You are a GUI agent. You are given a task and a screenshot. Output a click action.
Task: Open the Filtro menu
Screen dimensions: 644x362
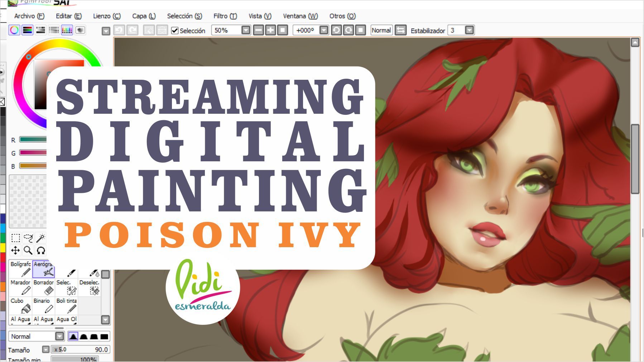(225, 16)
